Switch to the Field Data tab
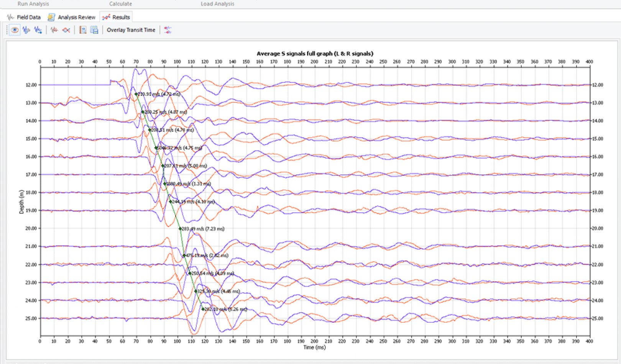621x364 pixels. coord(24,17)
